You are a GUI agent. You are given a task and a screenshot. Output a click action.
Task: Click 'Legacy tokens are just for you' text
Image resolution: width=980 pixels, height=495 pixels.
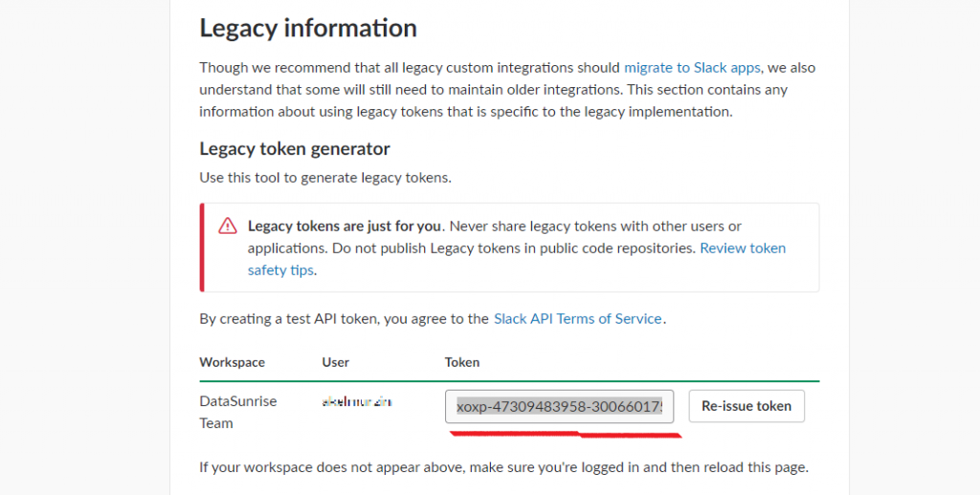point(345,226)
